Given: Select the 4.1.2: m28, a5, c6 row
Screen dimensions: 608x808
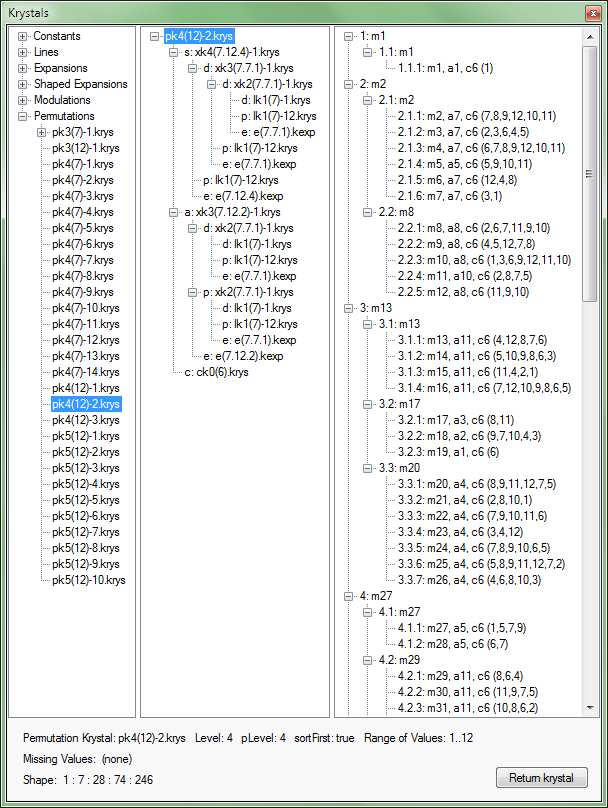Looking at the screenshot, I should pyautogui.click(x=453, y=644).
